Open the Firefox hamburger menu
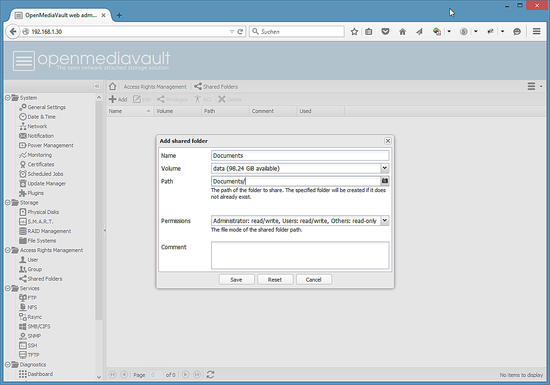 click(x=536, y=32)
